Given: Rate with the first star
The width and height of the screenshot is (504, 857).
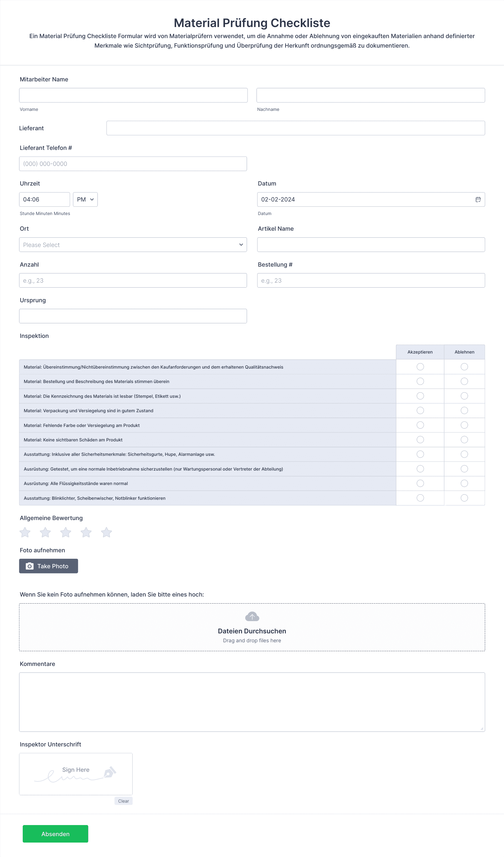Looking at the screenshot, I should [25, 532].
